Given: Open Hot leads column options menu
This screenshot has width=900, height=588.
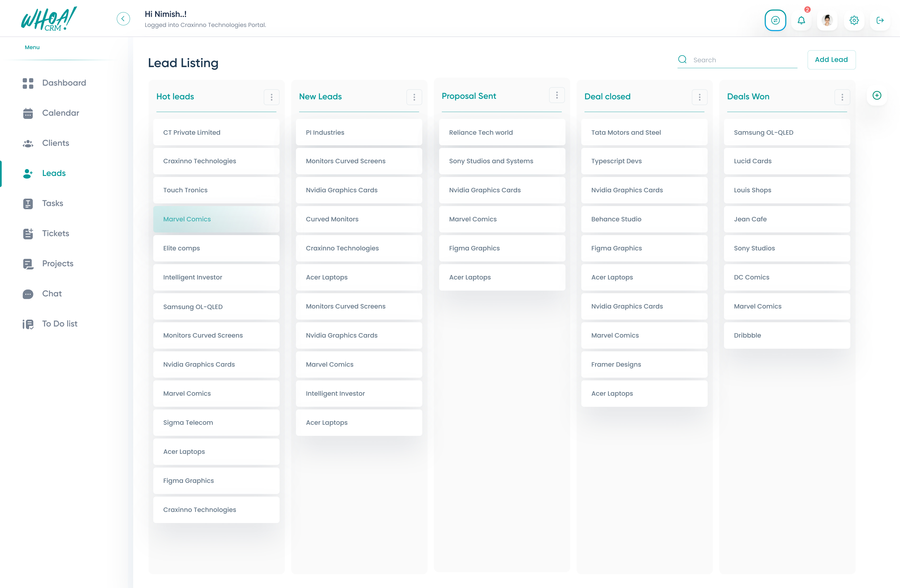Looking at the screenshot, I should pos(272,97).
